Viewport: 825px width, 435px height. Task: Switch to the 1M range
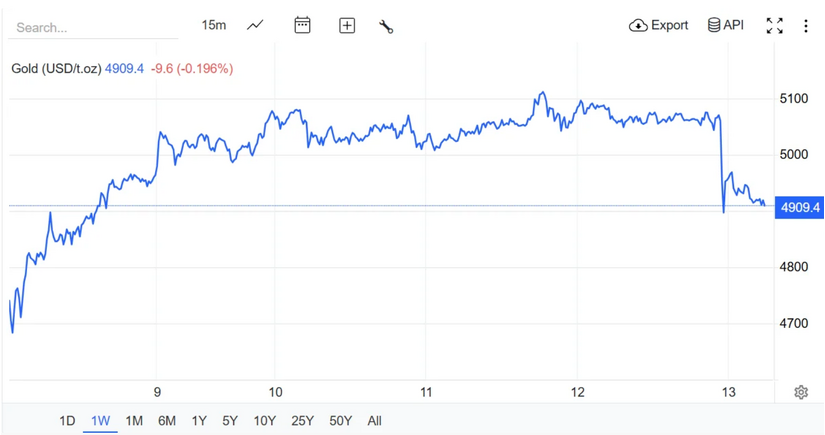pyautogui.click(x=134, y=421)
